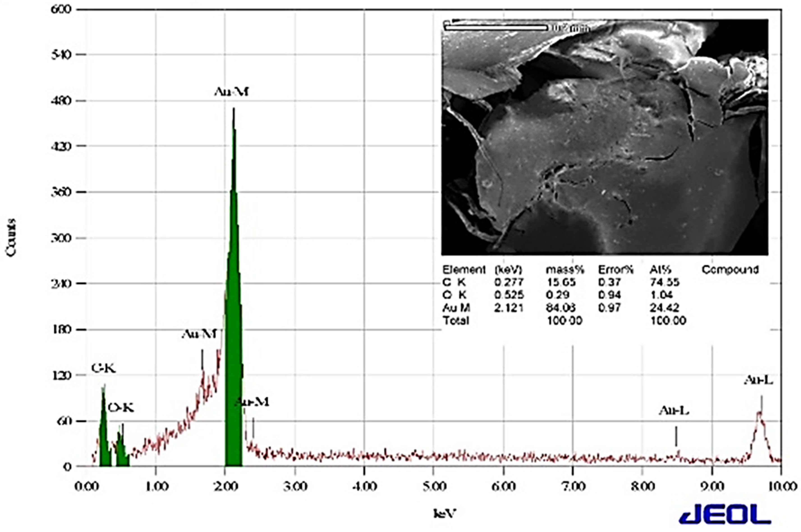This screenshot has height=532, width=801.
Task: Click the mass% value 15.65
Action: click(x=561, y=282)
